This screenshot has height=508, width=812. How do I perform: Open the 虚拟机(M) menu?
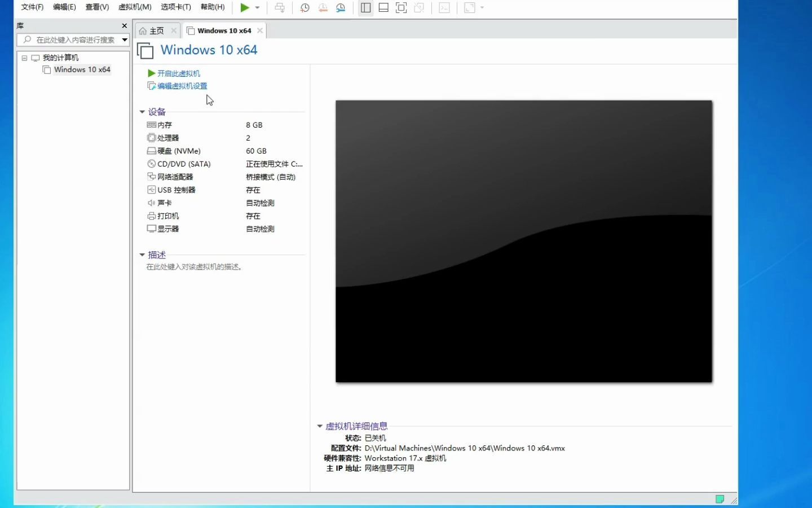(x=135, y=7)
